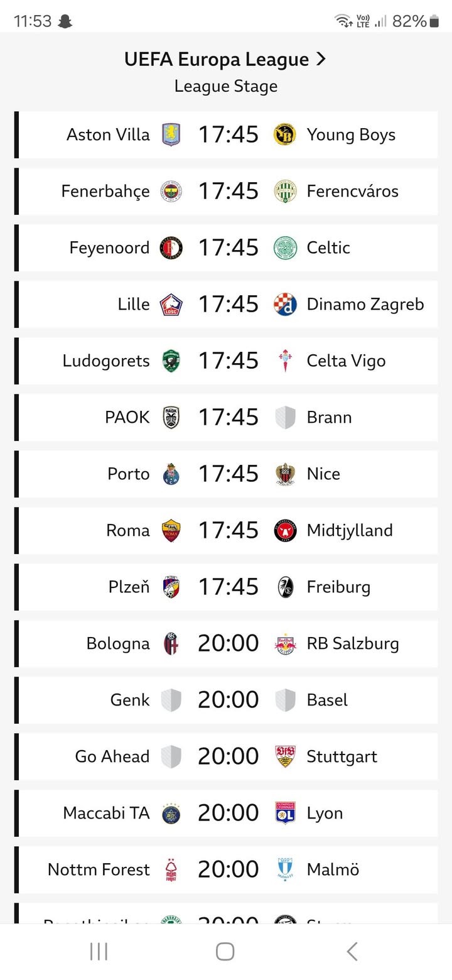The image size is (452, 980).
Task: Open the Porto vs Nice fixture
Action: (229, 474)
